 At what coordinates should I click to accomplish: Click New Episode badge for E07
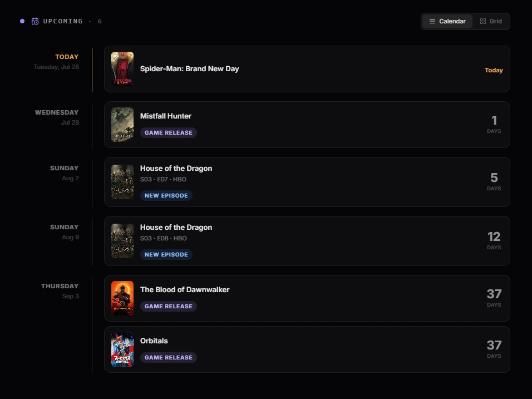[166, 196]
